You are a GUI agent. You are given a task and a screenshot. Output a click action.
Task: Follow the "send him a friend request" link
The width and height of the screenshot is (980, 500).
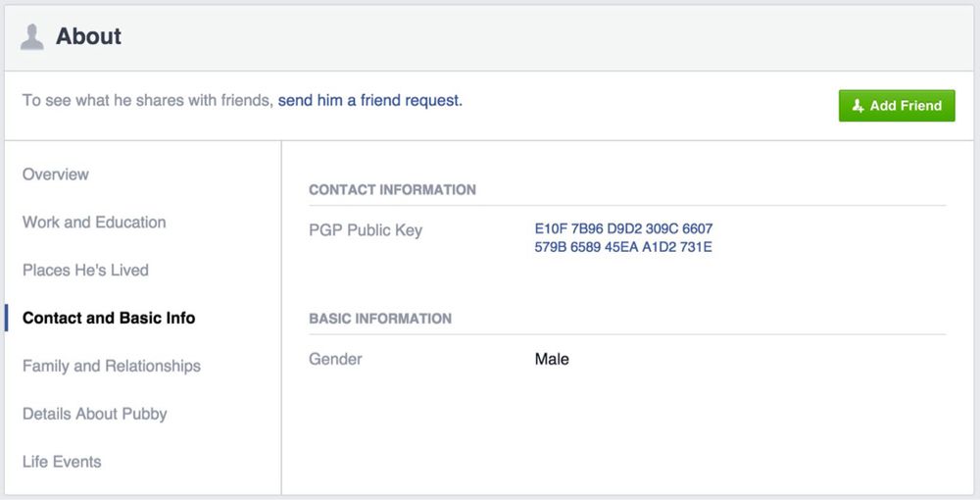[369, 100]
